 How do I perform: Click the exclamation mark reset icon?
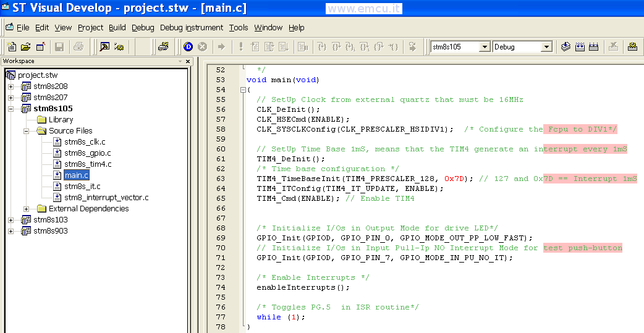coord(240,47)
